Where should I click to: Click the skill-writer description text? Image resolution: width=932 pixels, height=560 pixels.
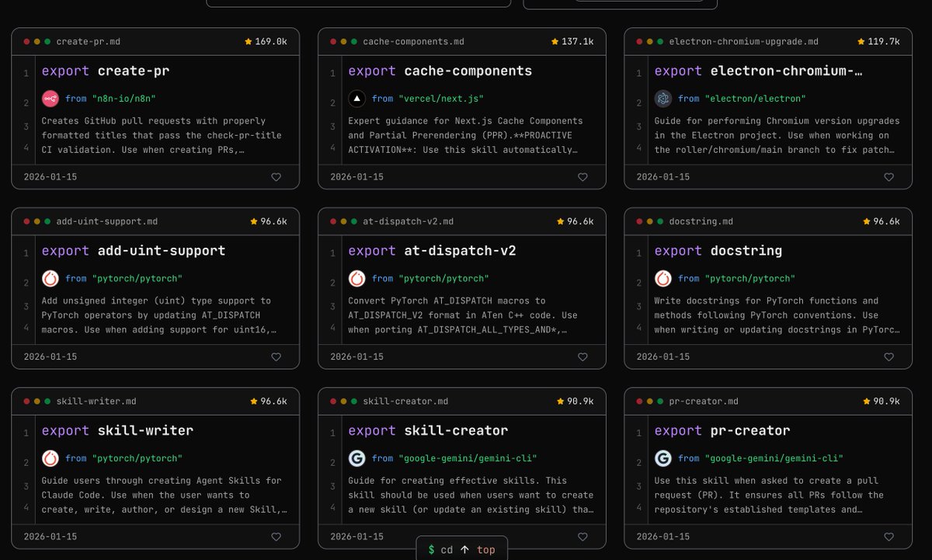(x=165, y=495)
